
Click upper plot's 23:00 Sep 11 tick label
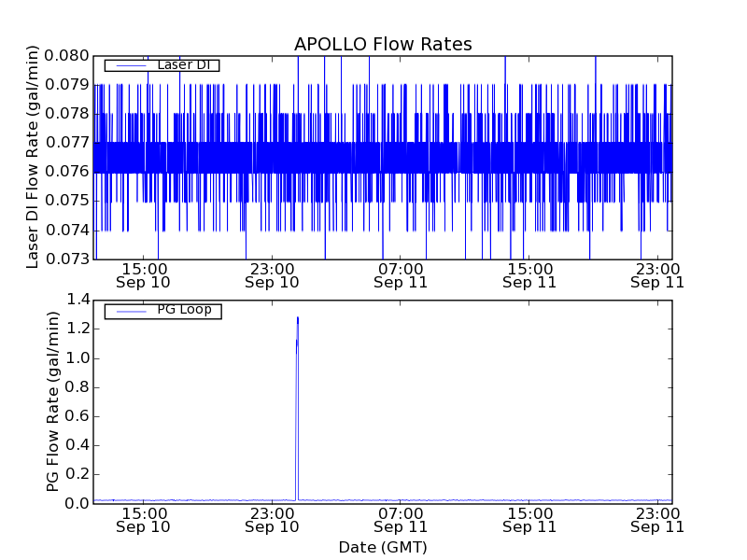click(x=657, y=274)
